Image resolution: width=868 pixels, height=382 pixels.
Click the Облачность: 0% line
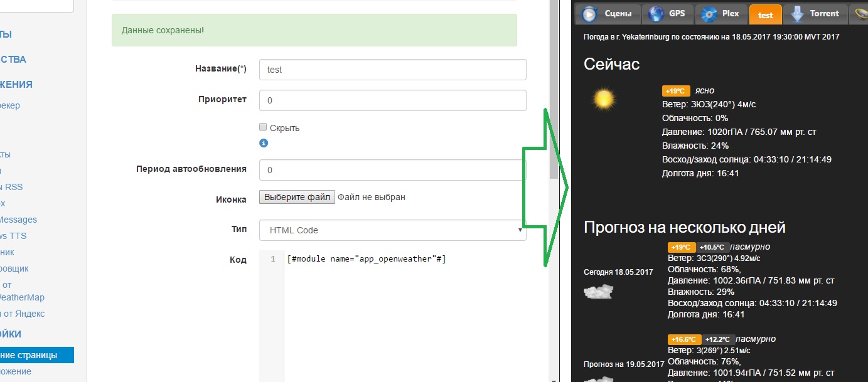click(695, 118)
